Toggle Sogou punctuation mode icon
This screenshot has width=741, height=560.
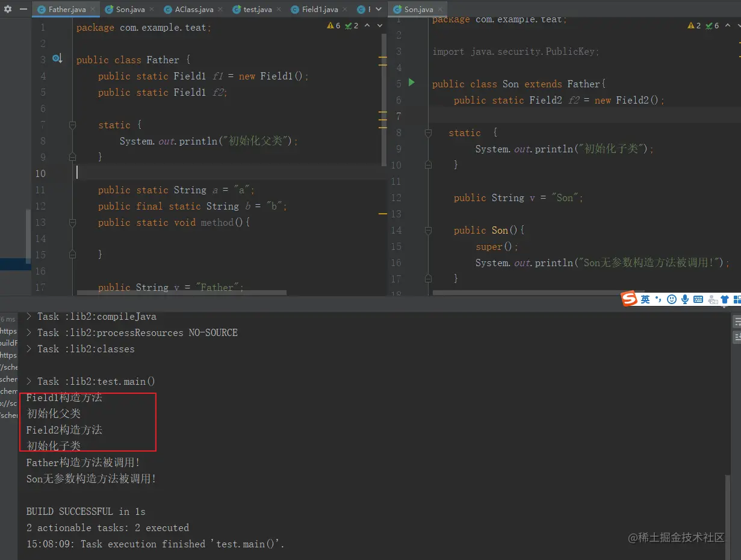(x=658, y=299)
